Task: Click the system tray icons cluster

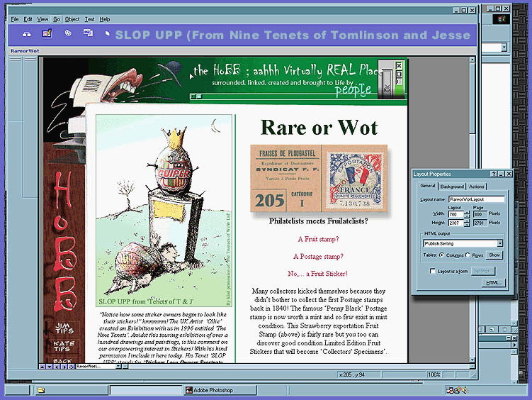Action: [x=456, y=390]
